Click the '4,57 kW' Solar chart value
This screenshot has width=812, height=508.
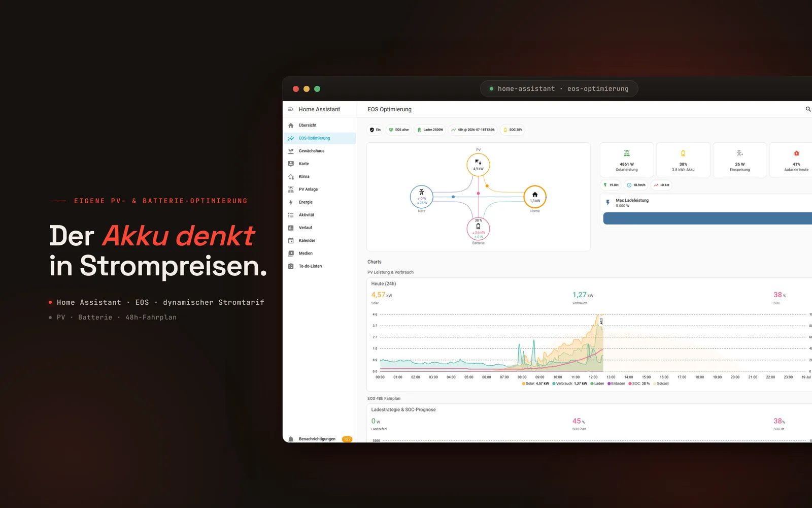(x=382, y=295)
